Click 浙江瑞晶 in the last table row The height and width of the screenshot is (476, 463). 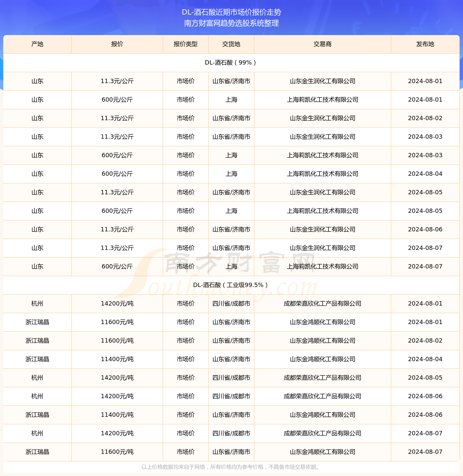[37, 452]
